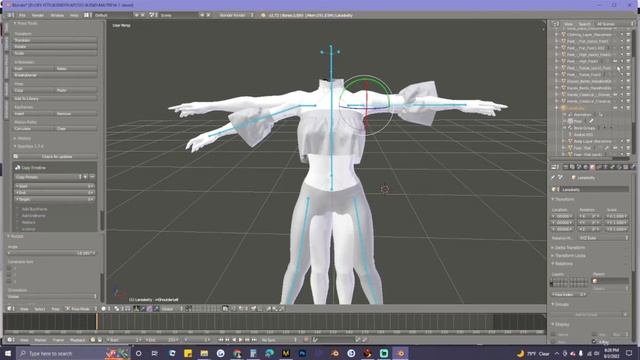Open Blender from the Windows taskbar

pyautogui.click(x=400, y=353)
